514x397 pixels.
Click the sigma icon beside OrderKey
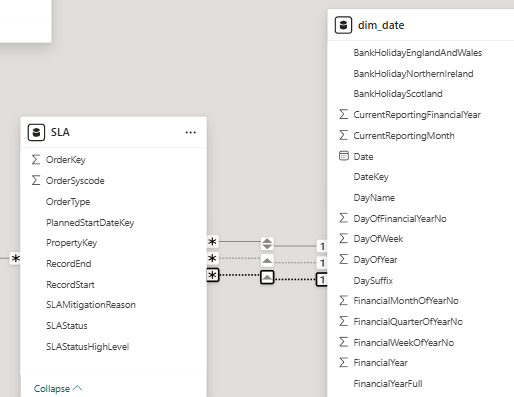coord(36,160)
